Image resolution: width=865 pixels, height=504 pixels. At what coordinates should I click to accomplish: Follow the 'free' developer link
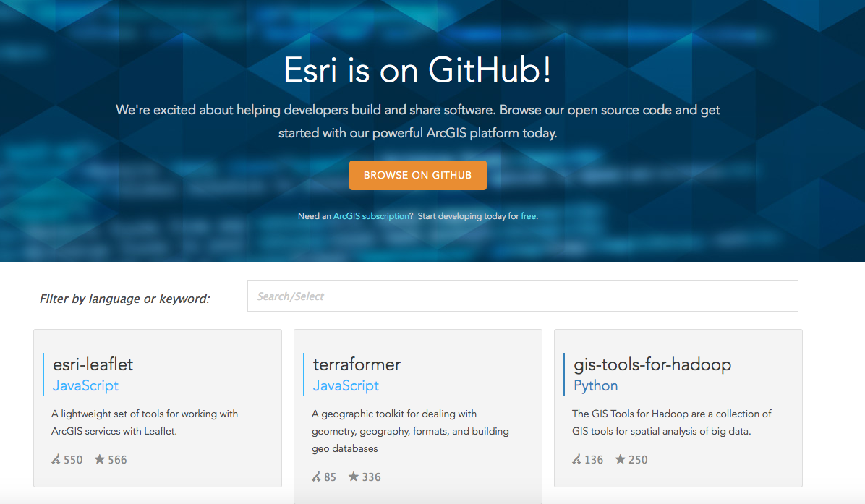click(x=528, y=216)
